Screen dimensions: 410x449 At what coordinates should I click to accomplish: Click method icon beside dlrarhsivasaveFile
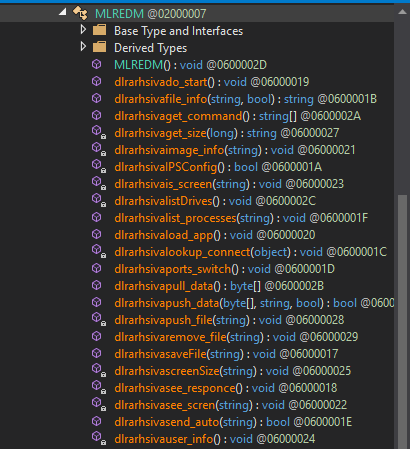coord(97,353)
